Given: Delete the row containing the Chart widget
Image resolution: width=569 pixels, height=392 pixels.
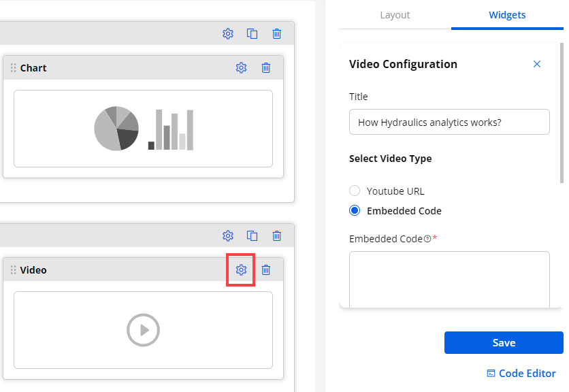Looking at the screenshot, I should [x=277, y=34].
